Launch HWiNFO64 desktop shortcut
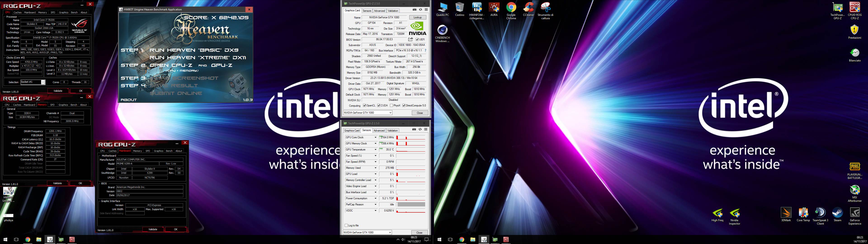 click(x=477, y=11)
